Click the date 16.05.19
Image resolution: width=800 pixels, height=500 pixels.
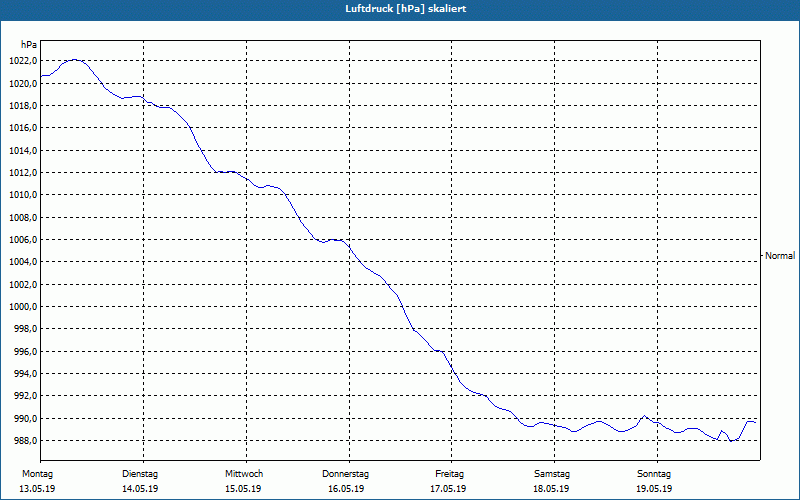click(346, 489)
